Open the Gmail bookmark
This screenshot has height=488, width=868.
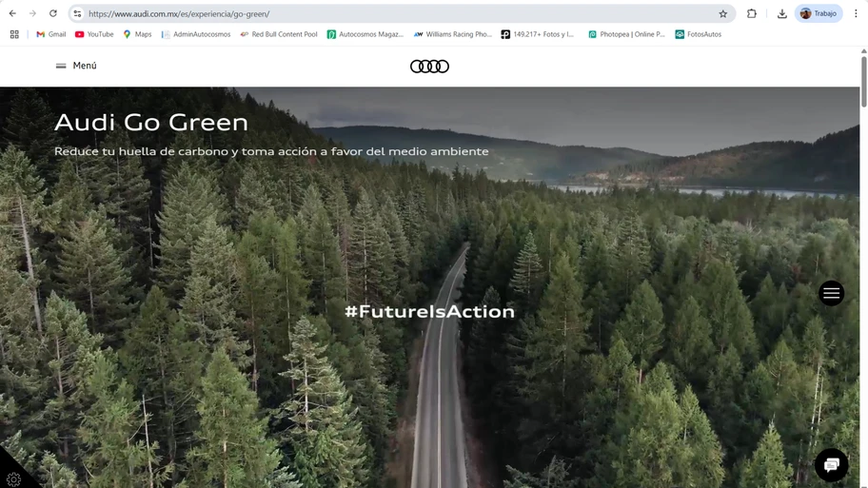(51, 34)
